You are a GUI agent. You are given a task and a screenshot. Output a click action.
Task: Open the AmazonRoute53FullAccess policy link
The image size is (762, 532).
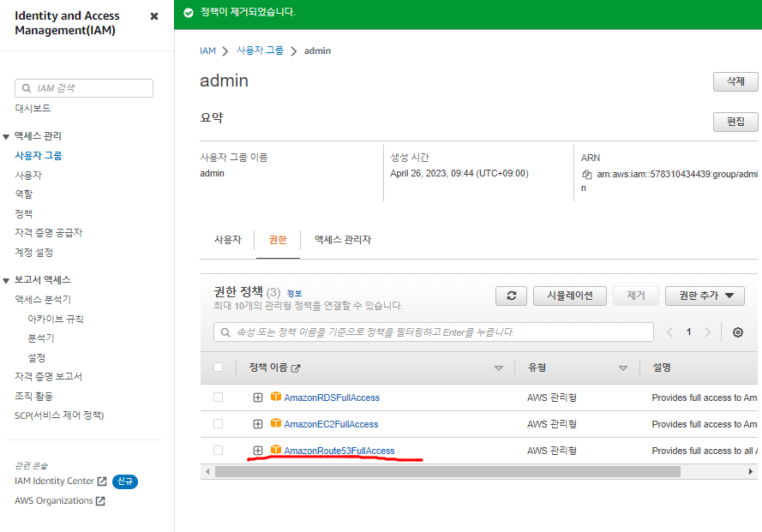tap(339, 451)
